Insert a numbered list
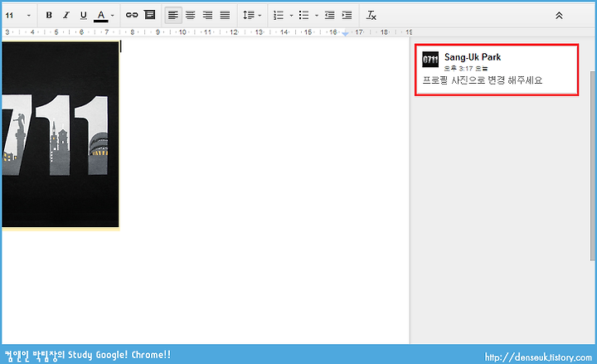 pos(279,15)
